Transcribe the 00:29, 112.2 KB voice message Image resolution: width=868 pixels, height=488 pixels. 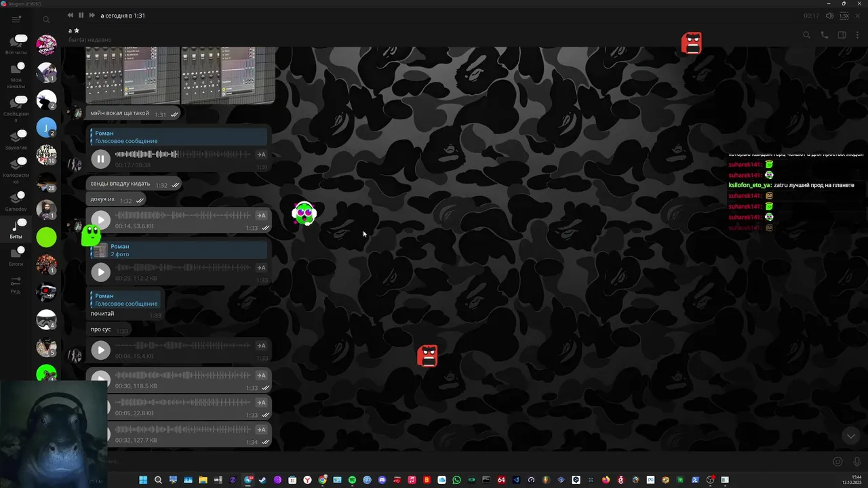coord(261,268)
